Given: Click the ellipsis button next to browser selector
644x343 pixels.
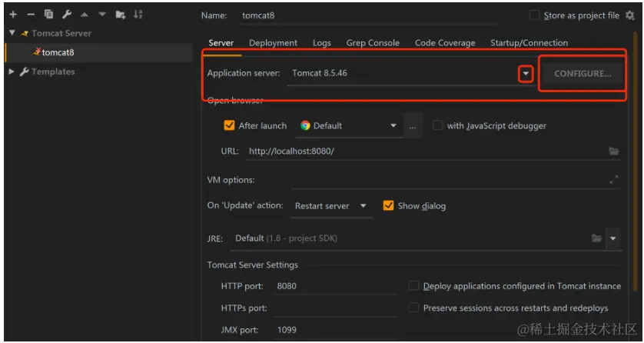Looking at the screenshot, I should pyautogui.click(x=413, y=125).
